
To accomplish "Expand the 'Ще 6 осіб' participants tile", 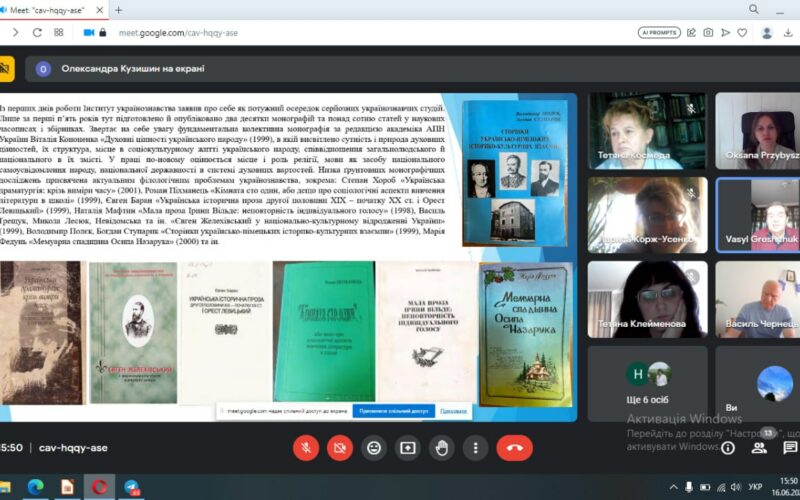I will pos(647,383).
